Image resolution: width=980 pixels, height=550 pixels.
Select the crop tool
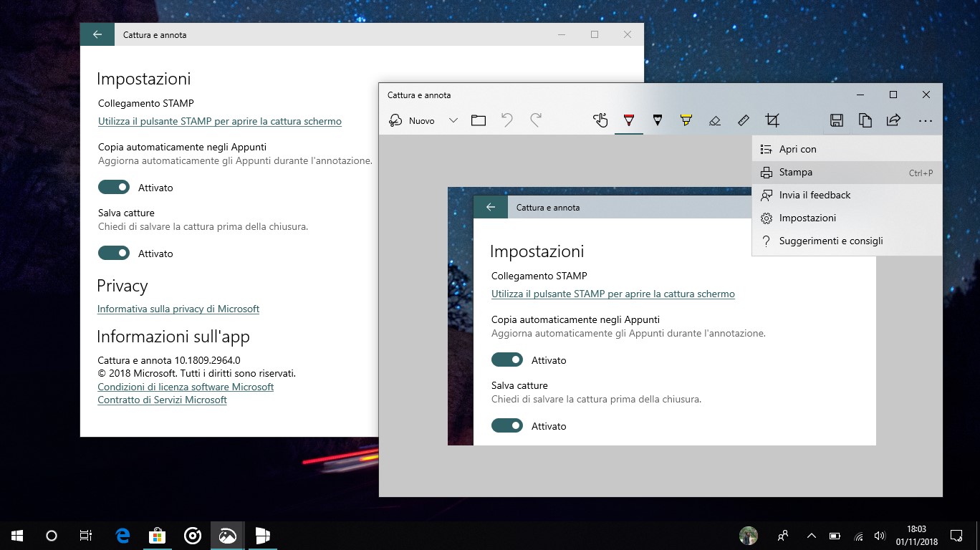tap(772, 120)
